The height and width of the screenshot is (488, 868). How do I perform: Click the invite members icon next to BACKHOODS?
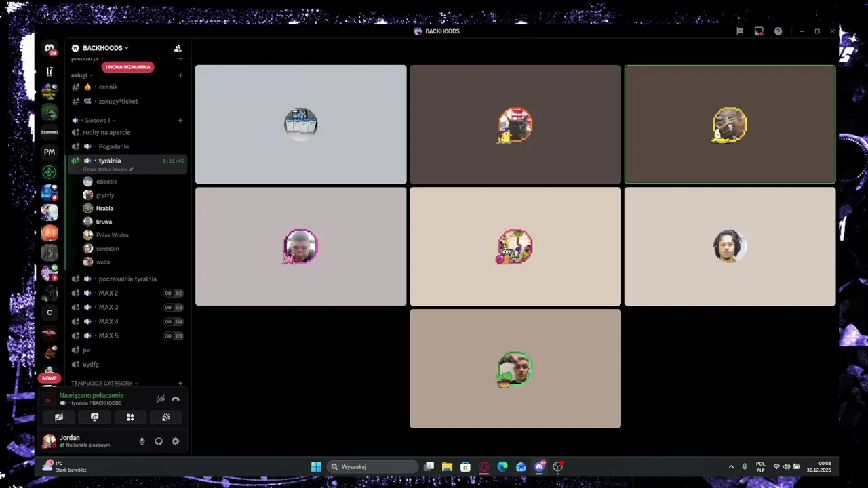(178, 48)
